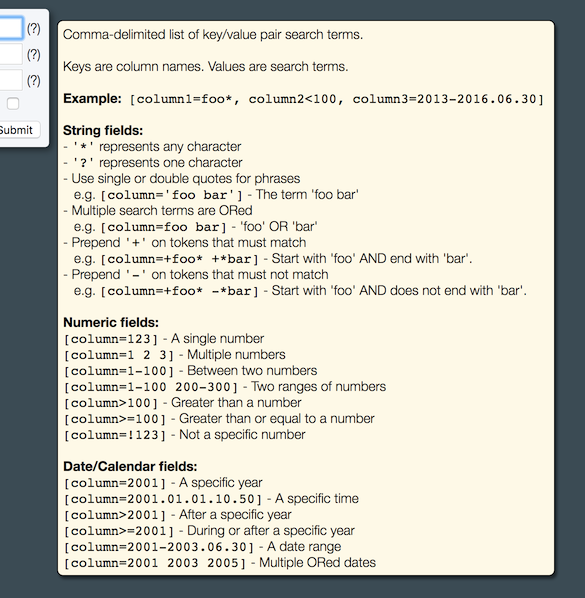
Task: Click the first (?) help icon
Action: (34, 29)
